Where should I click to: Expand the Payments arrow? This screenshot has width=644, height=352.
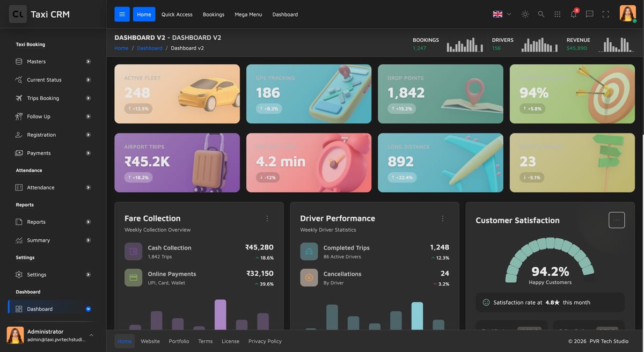click(x=88, y=153)
